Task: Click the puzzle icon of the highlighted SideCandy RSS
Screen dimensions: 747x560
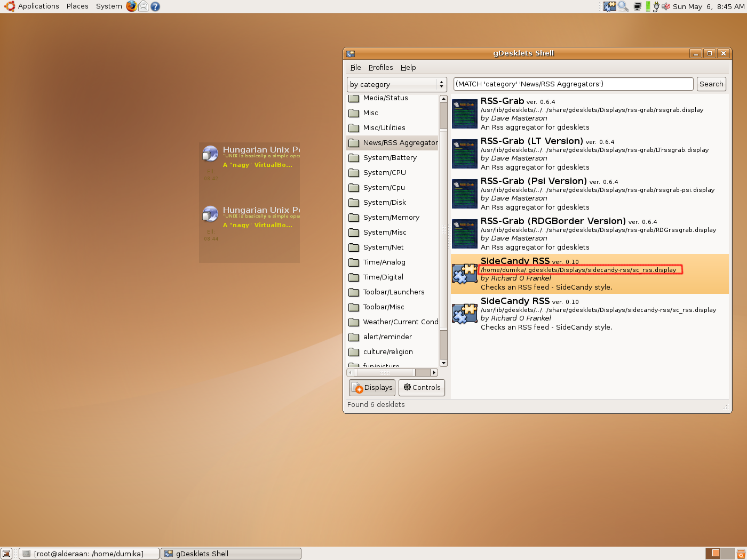Action: (465, 274)
